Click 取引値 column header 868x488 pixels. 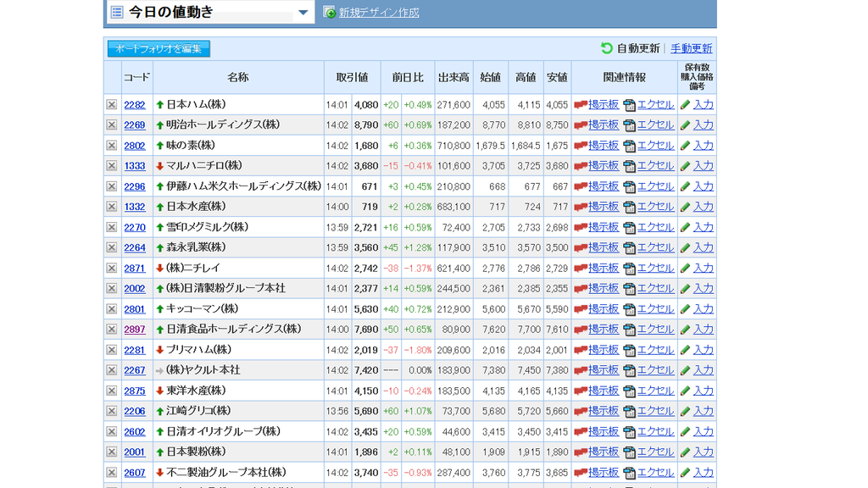click(x=352, y=77)
